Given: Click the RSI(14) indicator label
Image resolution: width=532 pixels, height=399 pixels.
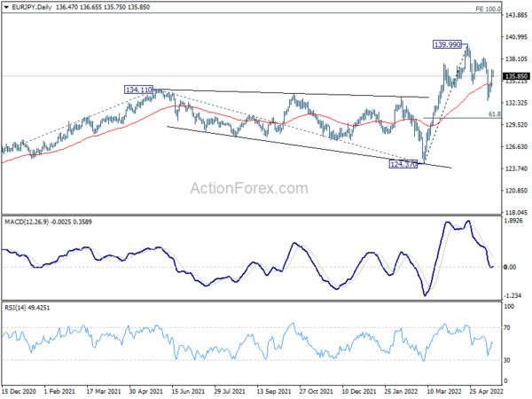Looking at the screenshot, I should point(15,308).
